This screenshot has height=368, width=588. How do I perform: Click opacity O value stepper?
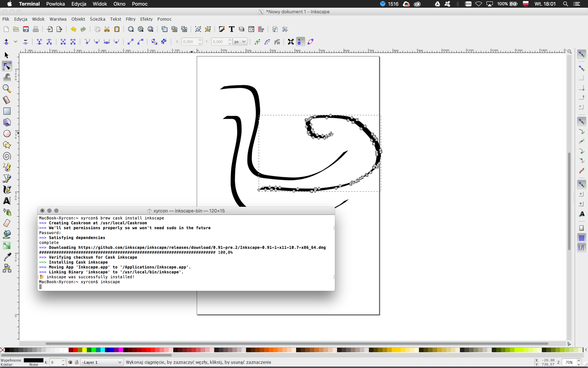coord(63,362)
